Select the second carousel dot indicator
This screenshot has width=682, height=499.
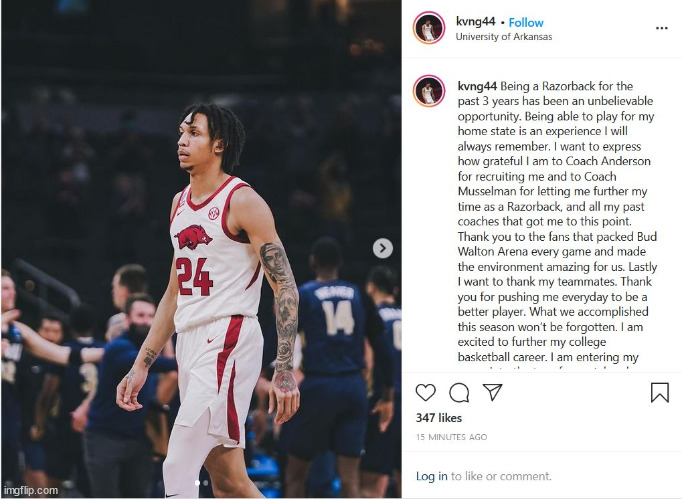click(x=206, y=482)
